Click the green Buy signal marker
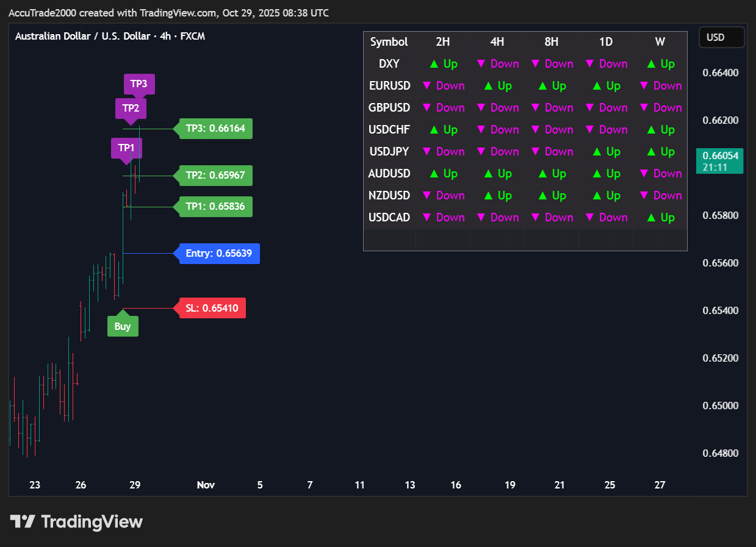 click(x=123, y=326)
